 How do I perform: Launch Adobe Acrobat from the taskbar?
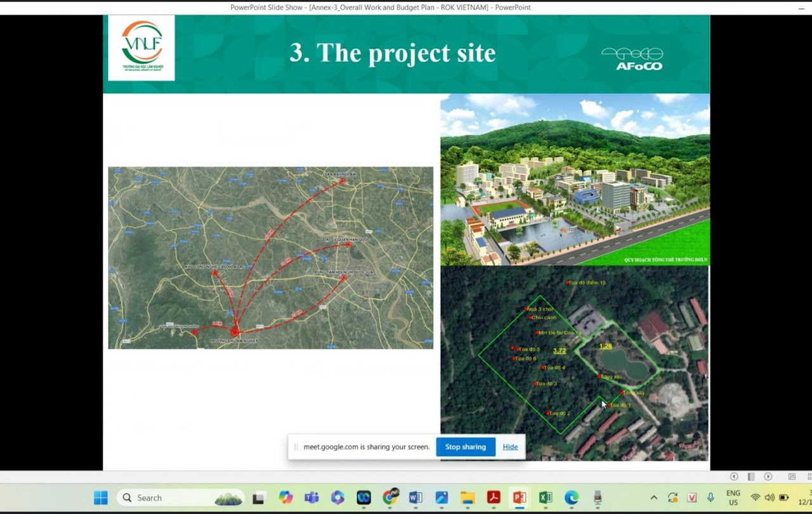click(494, 498)
